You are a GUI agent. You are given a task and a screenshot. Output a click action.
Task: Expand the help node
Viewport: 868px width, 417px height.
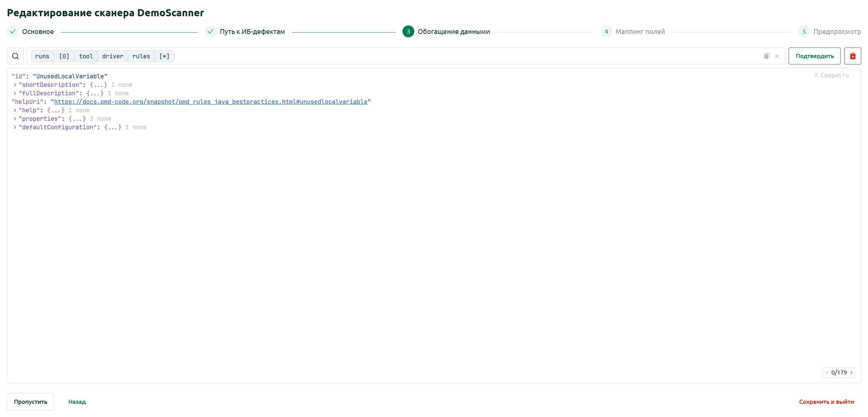15,110
